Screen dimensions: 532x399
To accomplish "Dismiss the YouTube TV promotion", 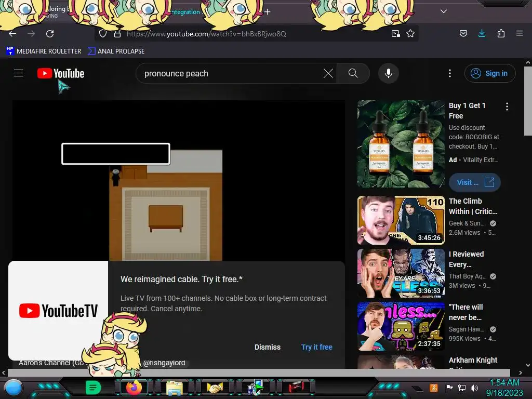I will pyautogui.click(x=268, y=347).
